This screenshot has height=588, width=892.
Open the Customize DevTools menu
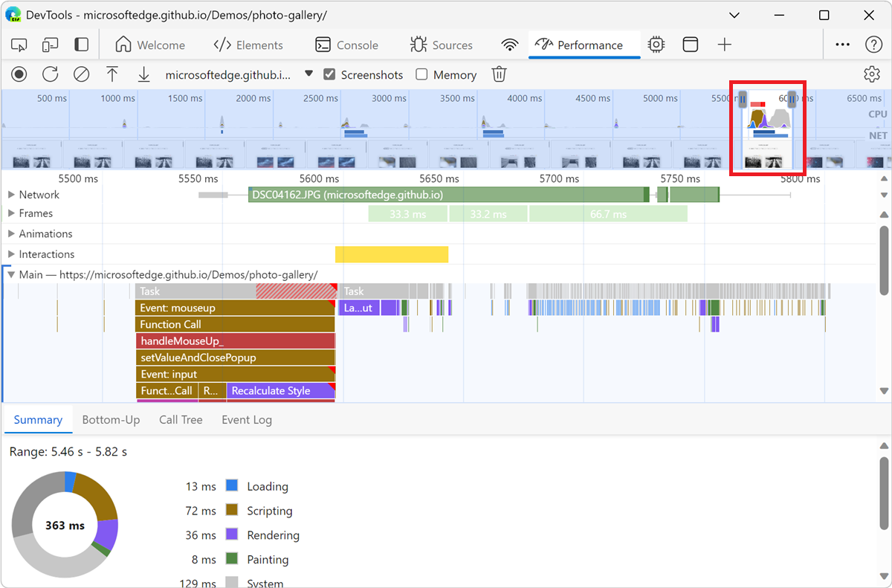[842, 45]
